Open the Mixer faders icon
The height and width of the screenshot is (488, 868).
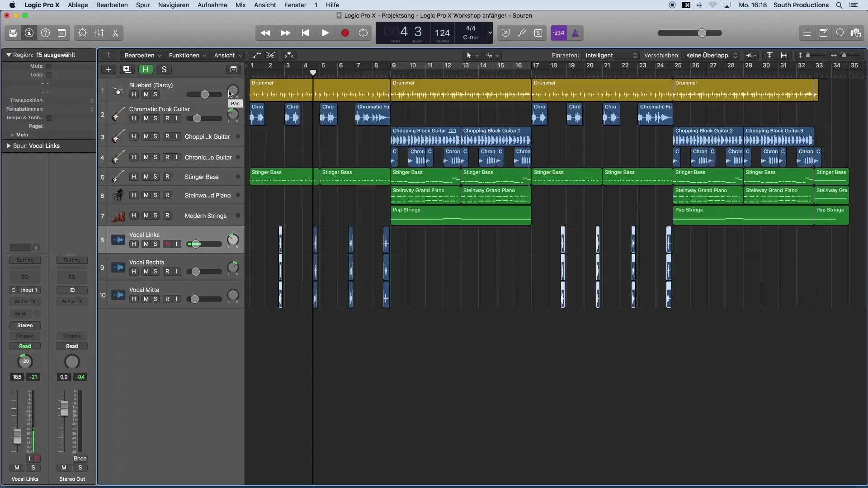(x=99, y=33)
